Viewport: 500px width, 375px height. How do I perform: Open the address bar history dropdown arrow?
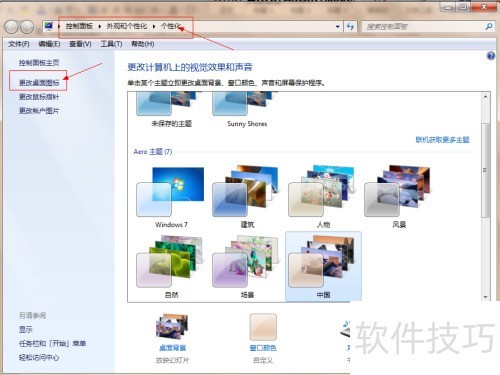[x=338, y=26]
